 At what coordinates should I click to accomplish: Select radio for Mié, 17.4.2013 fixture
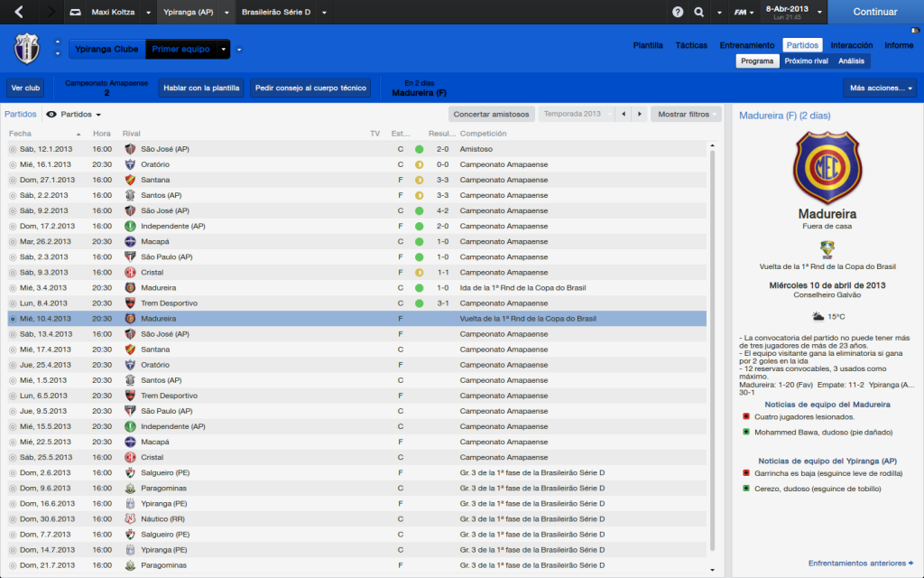point(13,350)
